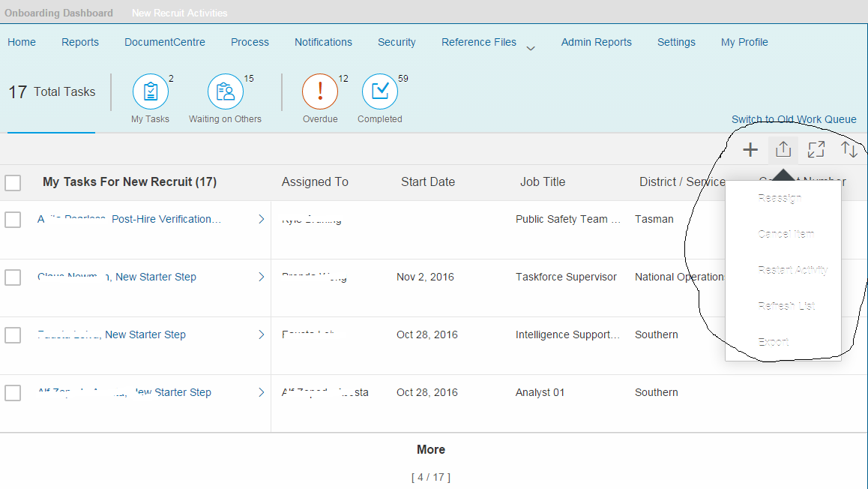Check the Analyst 01 row checkbox
868x489 pixels.
click(x=13, y=393)
